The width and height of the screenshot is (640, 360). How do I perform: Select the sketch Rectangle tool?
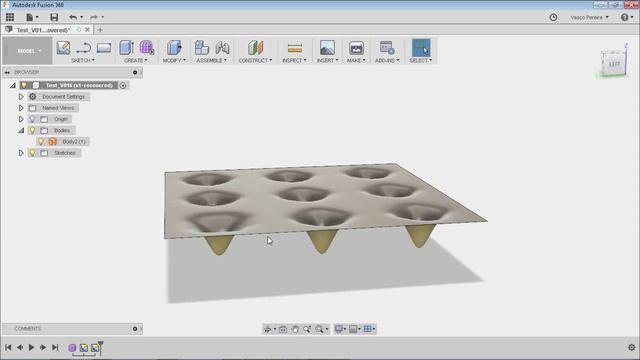(x=104, y=48)
